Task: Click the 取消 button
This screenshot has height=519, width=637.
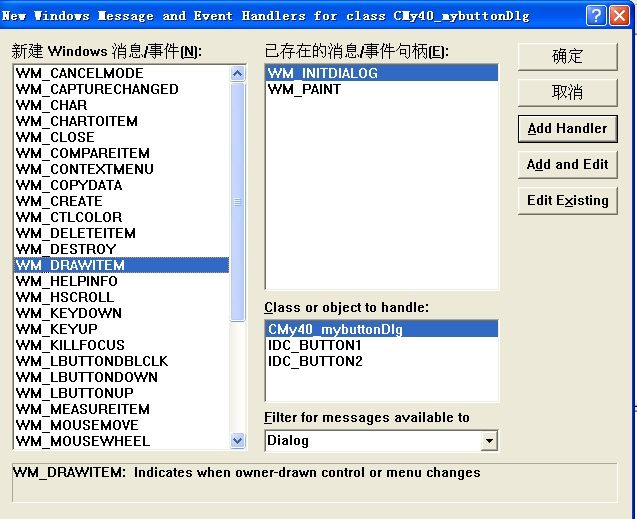Action: [x=568, y=92]
